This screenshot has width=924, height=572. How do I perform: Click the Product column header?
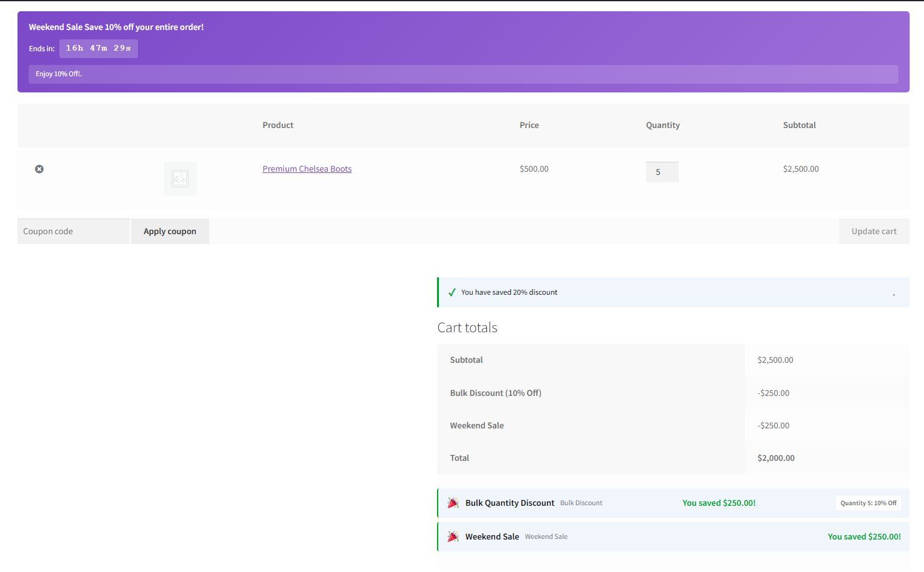tap(278, 125)
